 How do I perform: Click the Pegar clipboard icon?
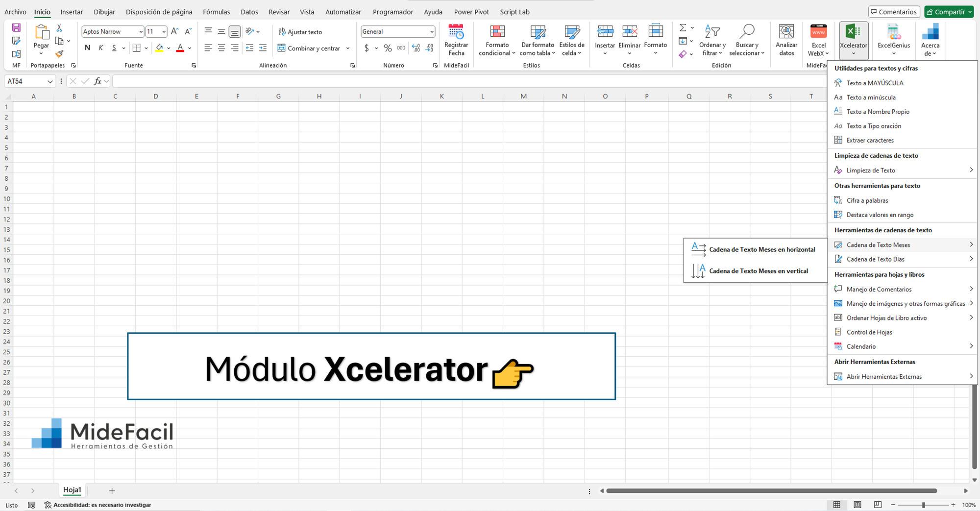(42, 32)
